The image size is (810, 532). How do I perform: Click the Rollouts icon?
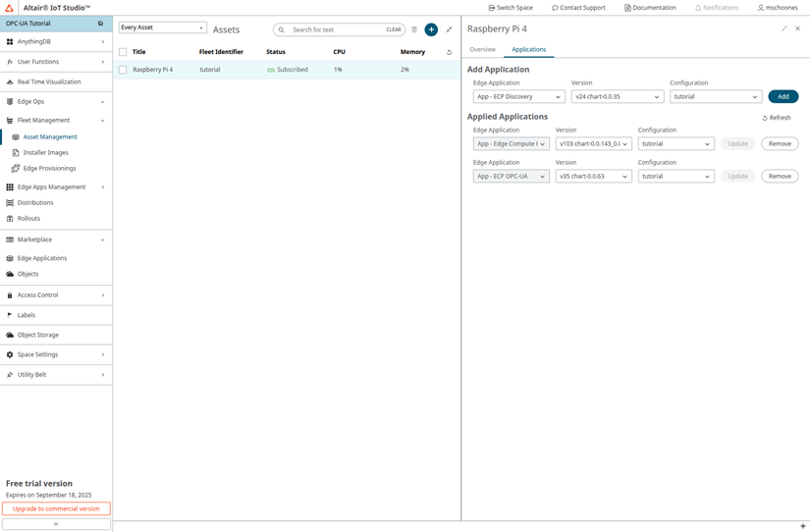tap(9, 219)
